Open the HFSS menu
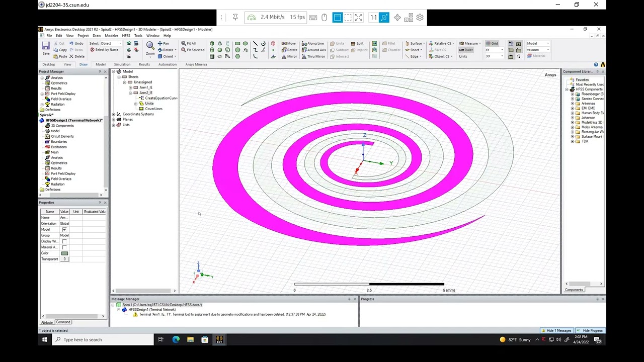644x362 pixels. pyautogui.click(x=126, y=36)
